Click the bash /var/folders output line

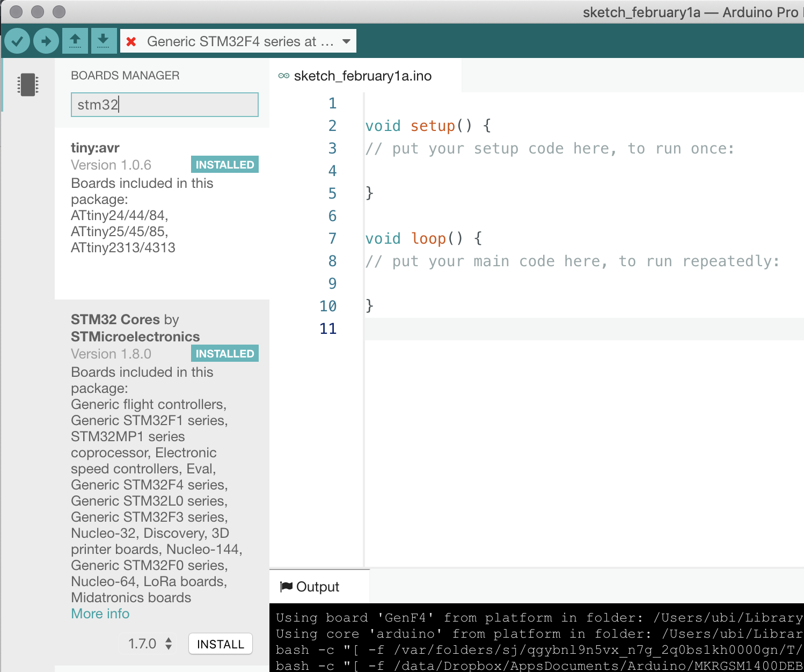[539, 650]
